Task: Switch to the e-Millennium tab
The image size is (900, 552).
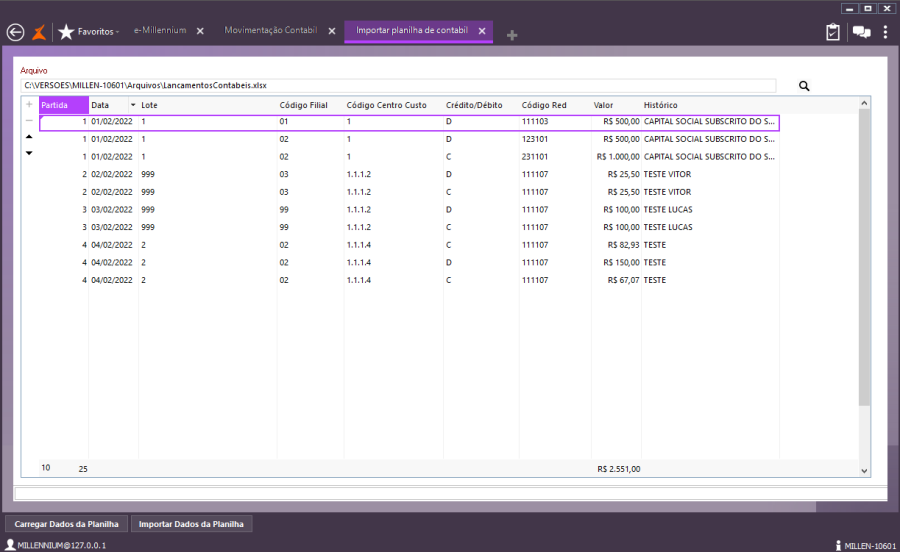Action: (159, 31)
